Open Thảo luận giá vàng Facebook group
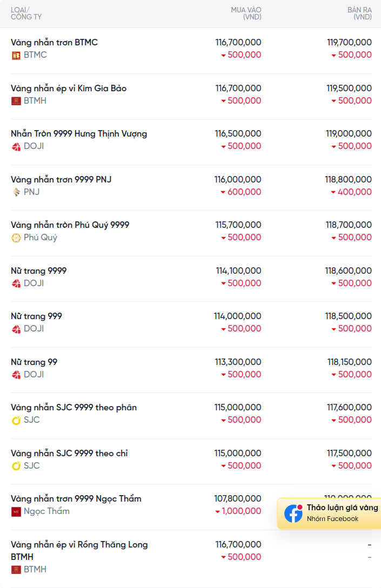This screenshot has height=588, width=381. pos(329,513)
